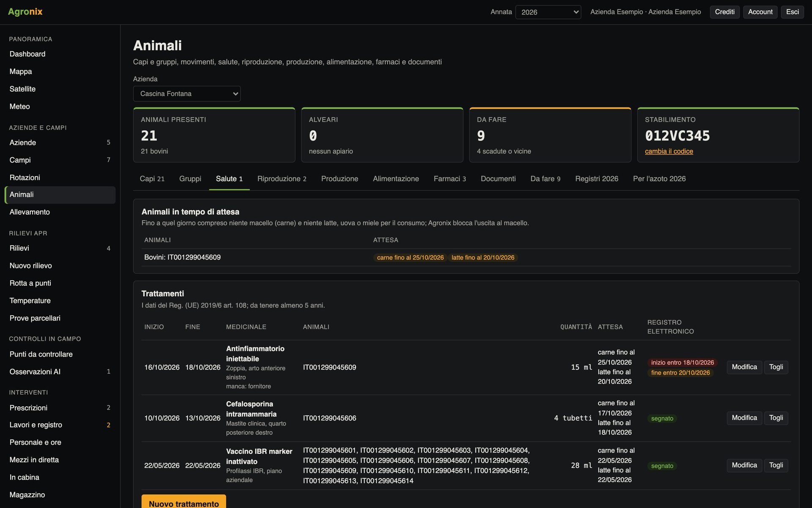This screenshot has height=508, width=812.
Task: Follow the 'cambia il codice' link
Action: [669, 151]
